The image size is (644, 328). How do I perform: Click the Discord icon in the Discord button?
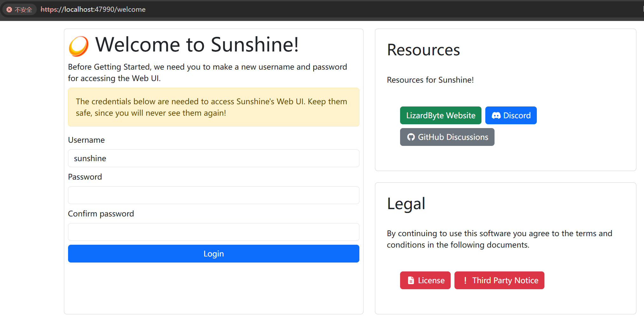[x=496, y=115]
